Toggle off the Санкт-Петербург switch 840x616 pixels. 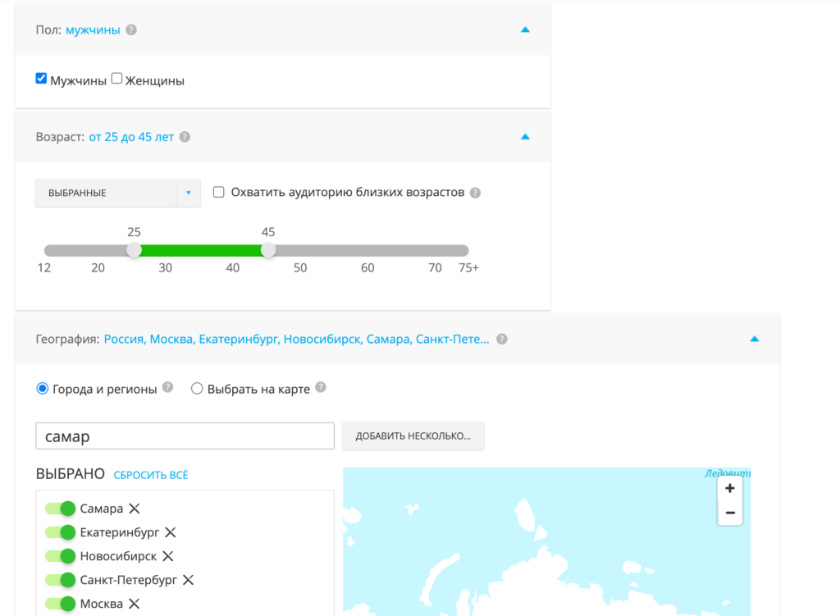click(60, 580)
